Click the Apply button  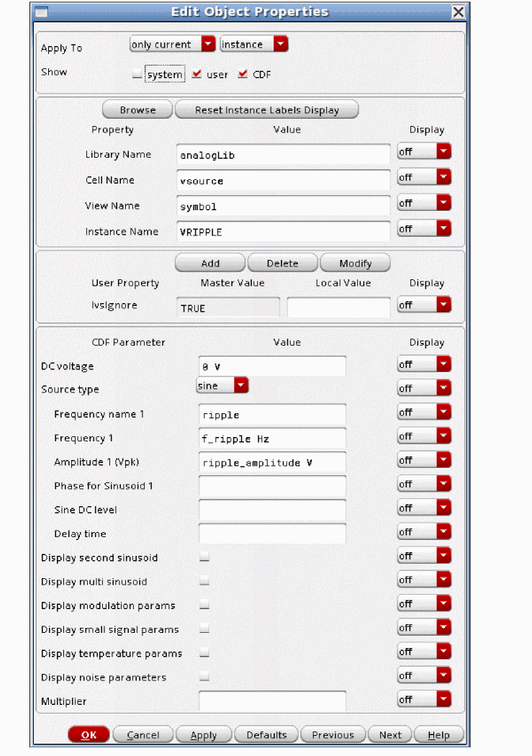point(203,735)
